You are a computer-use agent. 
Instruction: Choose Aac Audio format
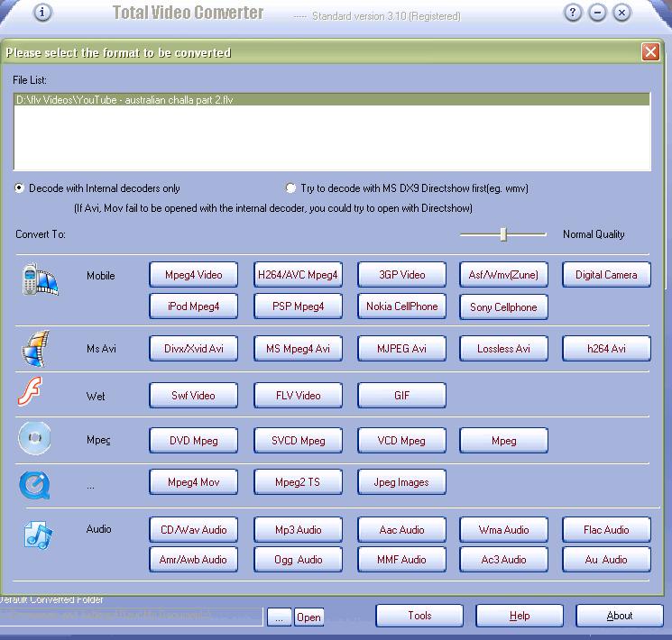[x=401, y=529]
